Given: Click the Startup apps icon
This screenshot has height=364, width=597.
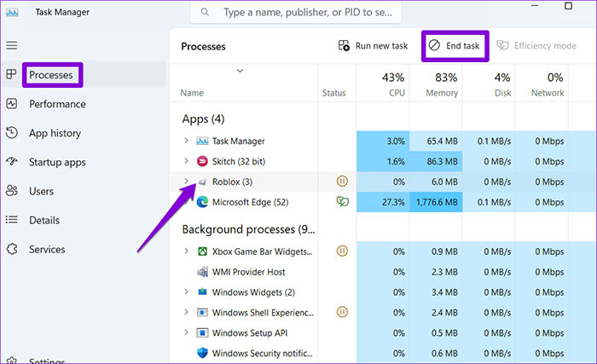Looking at the screenshot, I should 12,162.
